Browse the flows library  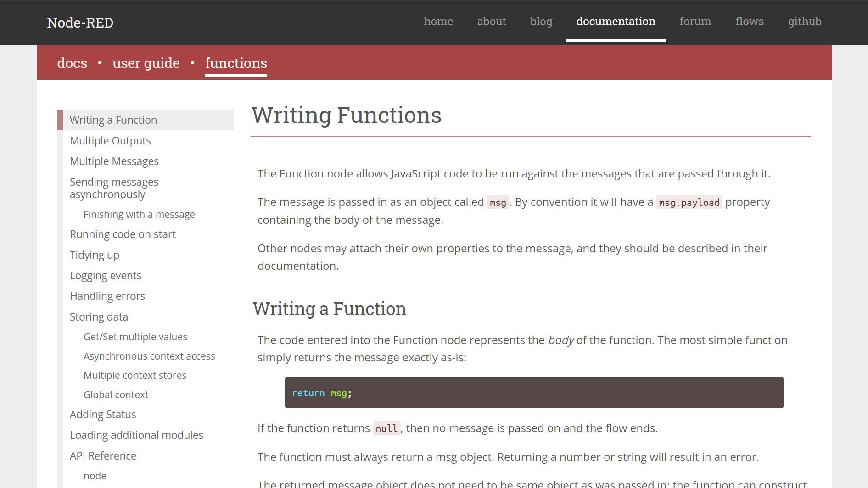[x=750, y=21]
